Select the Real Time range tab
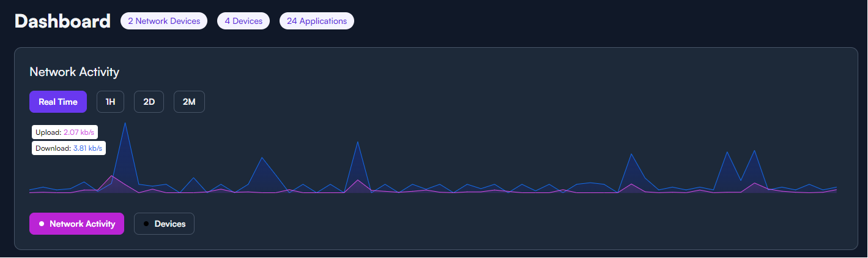Image resolution: width=868 pixels, height=258 pixels. (58, 102)
